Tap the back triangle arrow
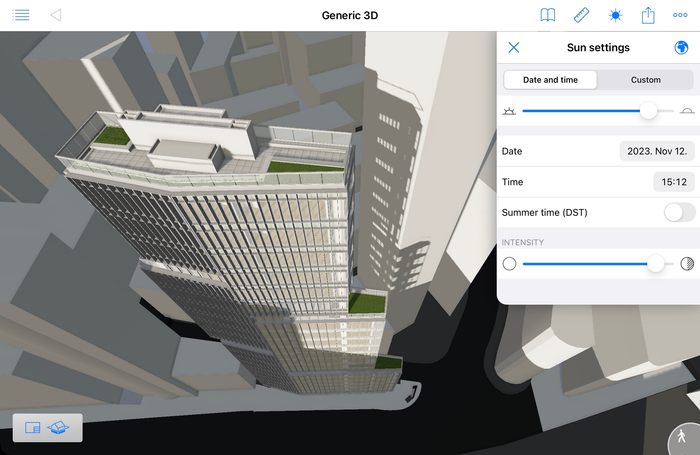Screen dimensions: 700x455 pyautogui.click(x=56, y=15)
